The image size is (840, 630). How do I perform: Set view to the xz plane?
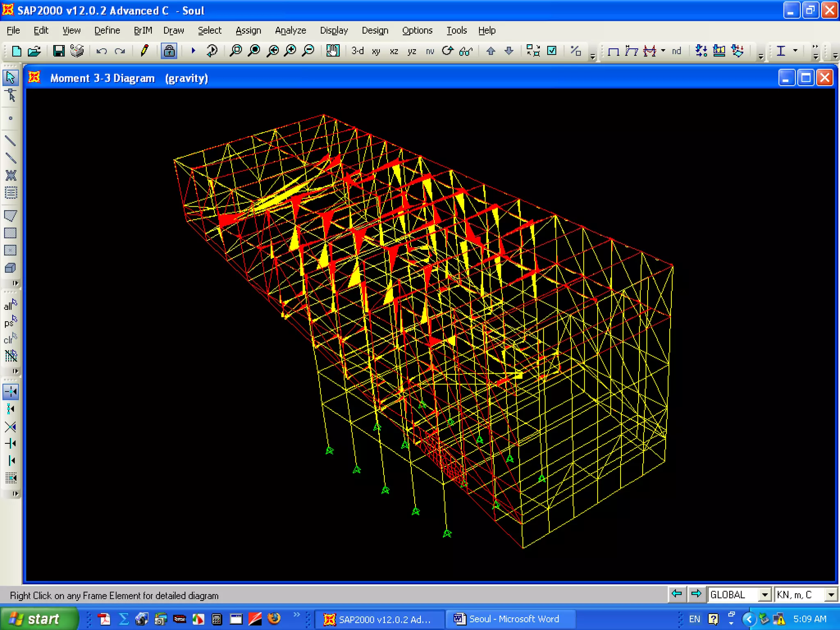point(394,51)
